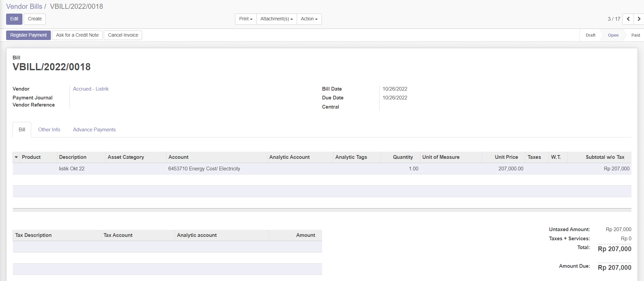The height and width of the screenshot is (281, 644).
Task: Sort by the Unit Price column header
Action: point(506,157)
